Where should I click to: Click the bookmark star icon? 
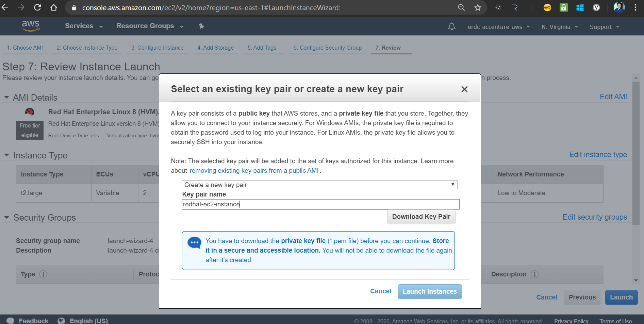tap(478, 7)
